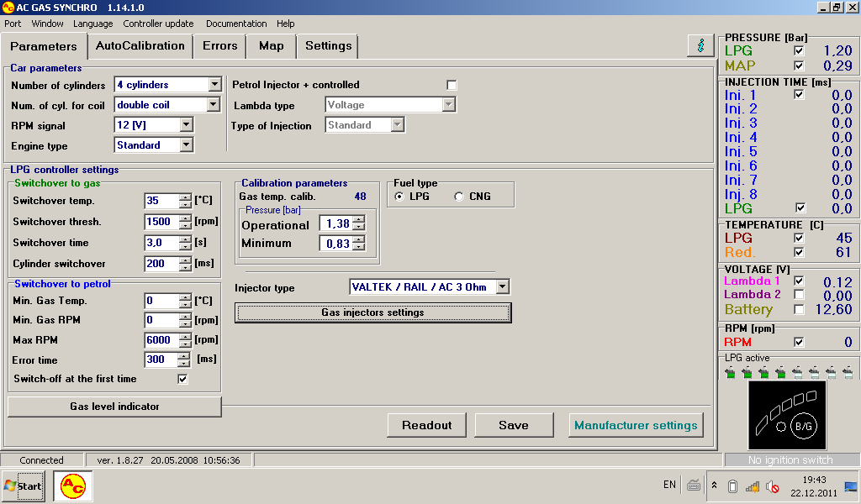Click the small round LED beside B/G
This screenshot has height=504, width=861.
coord(781,426)
